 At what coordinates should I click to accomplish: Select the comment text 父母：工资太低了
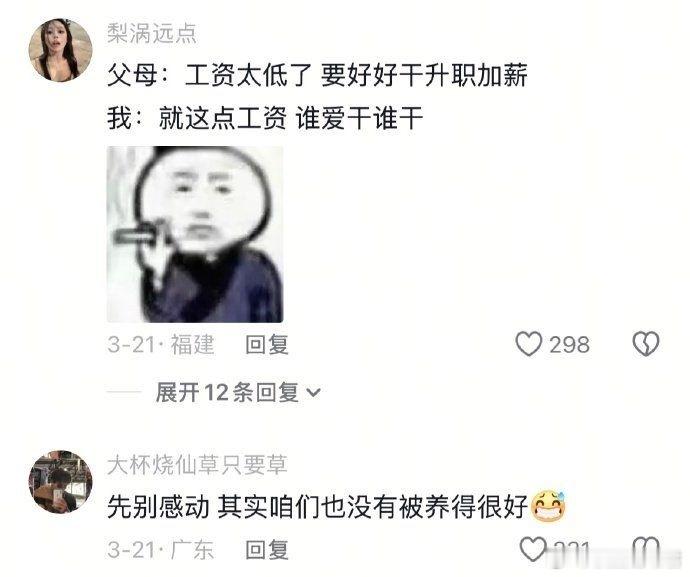click(210, 75)
